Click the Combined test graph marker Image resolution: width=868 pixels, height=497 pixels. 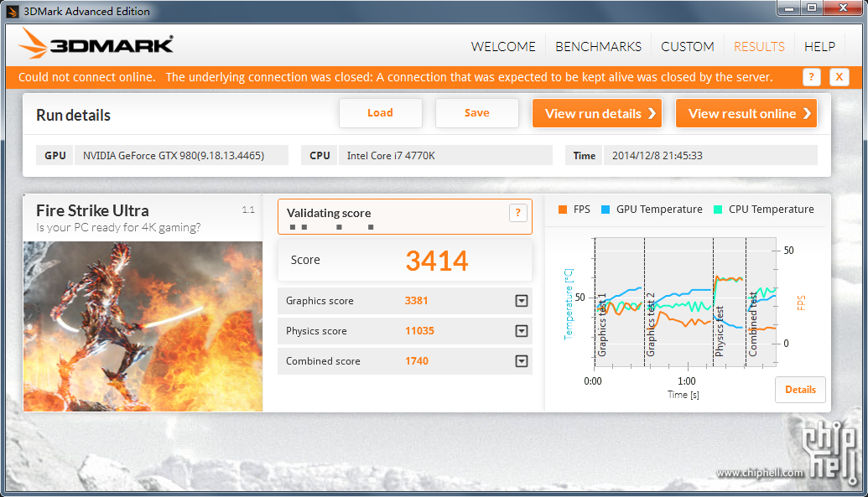pos(753,324)
